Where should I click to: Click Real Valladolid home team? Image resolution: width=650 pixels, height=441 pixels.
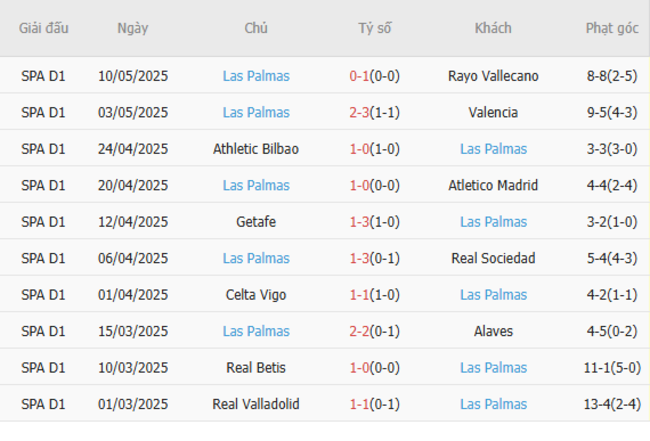click(256, 404)
